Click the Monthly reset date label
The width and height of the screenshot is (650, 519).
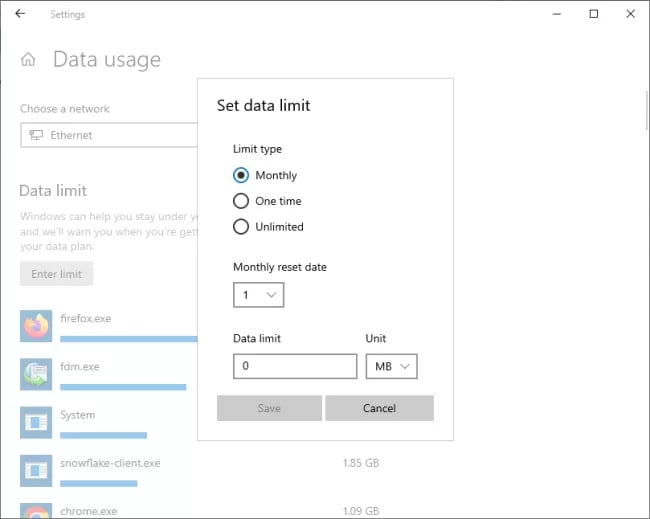pos(280,267)
